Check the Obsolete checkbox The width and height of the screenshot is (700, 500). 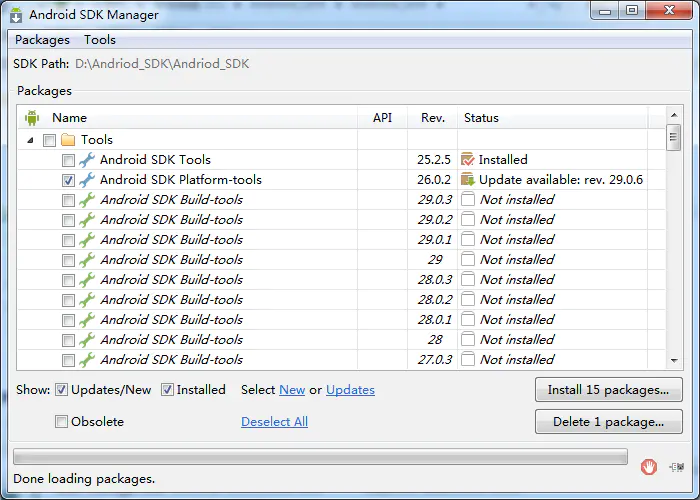pos(61,421)
